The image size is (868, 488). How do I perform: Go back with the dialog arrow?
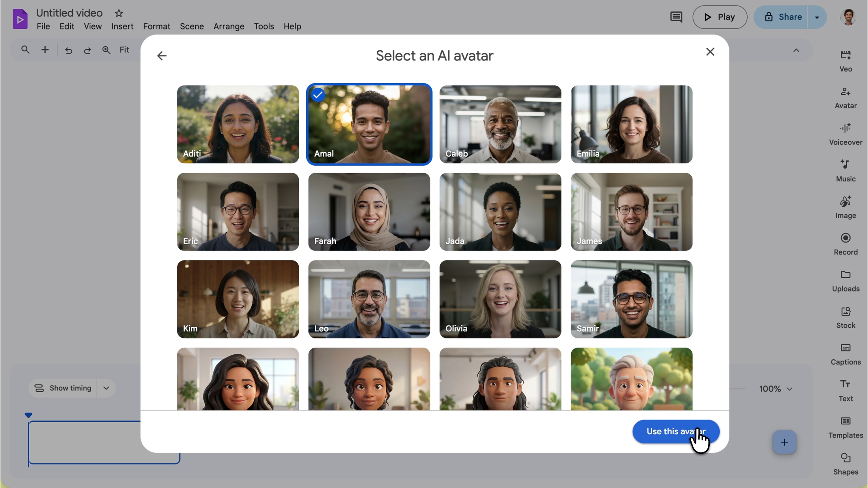[x=162, y=56]
